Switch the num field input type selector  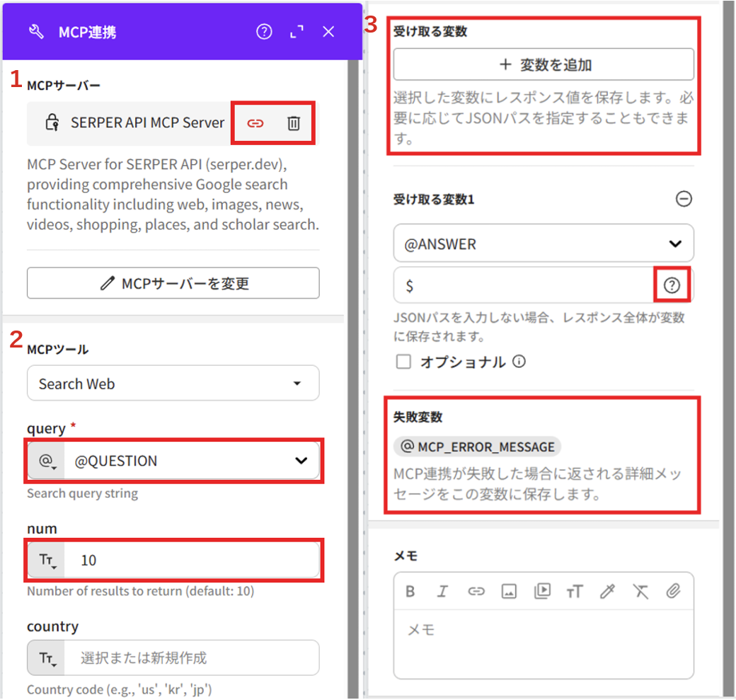click(x=47, y=561)
